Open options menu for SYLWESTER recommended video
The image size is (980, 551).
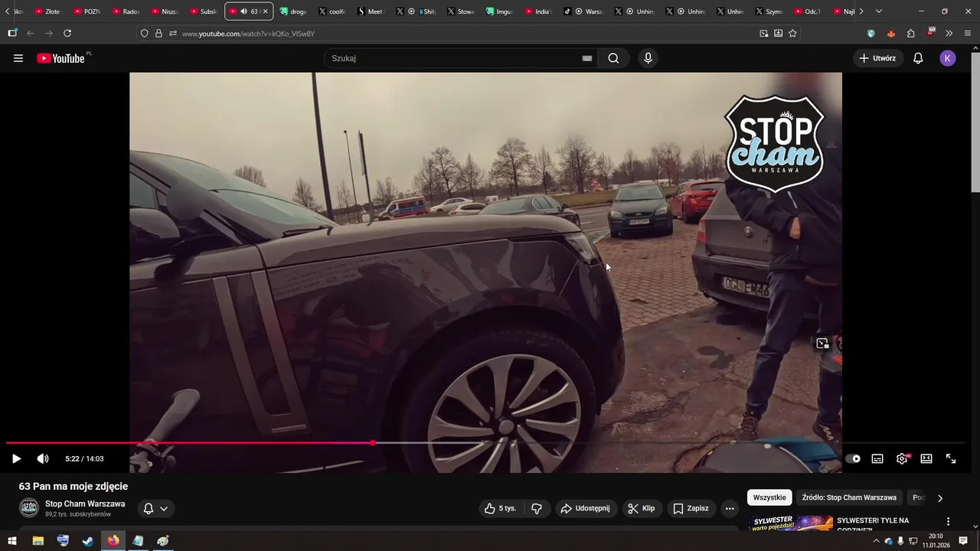point(948,521)
